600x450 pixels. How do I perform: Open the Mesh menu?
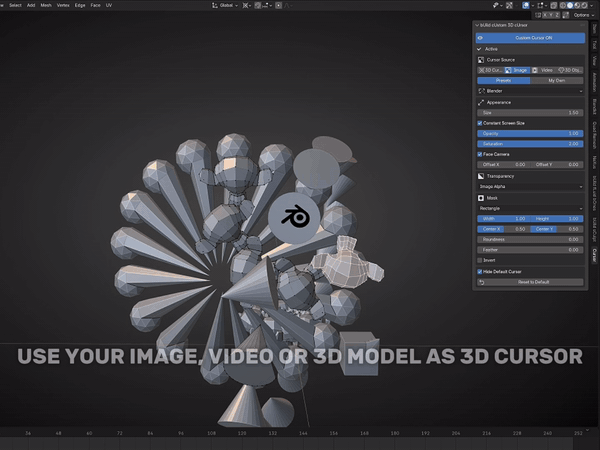click(46, 5)
